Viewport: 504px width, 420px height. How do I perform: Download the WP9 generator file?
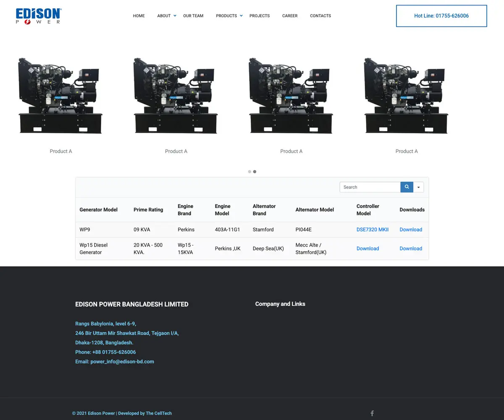pyautogui.click(x=411, y=230)
